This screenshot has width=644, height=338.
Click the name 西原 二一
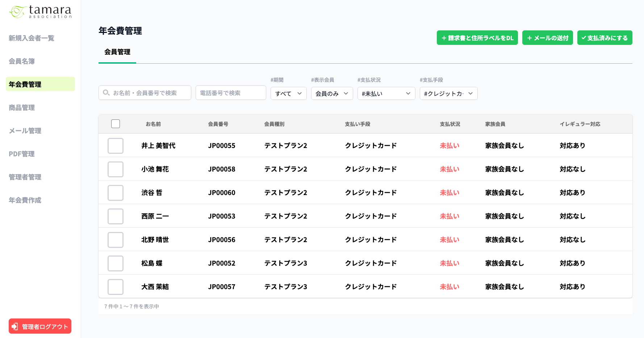click(x=155, y=216)
